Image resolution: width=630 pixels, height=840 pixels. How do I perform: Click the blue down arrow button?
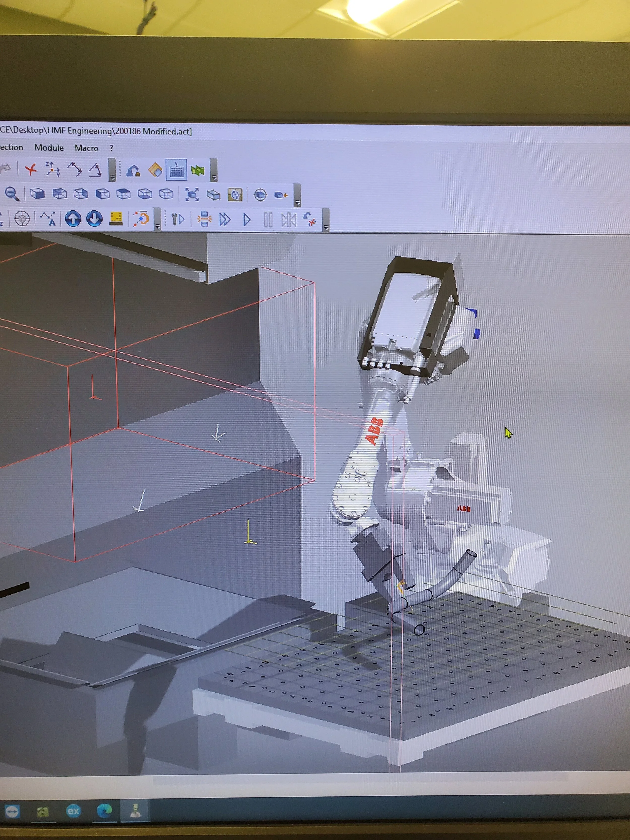(x=94, y=219)
